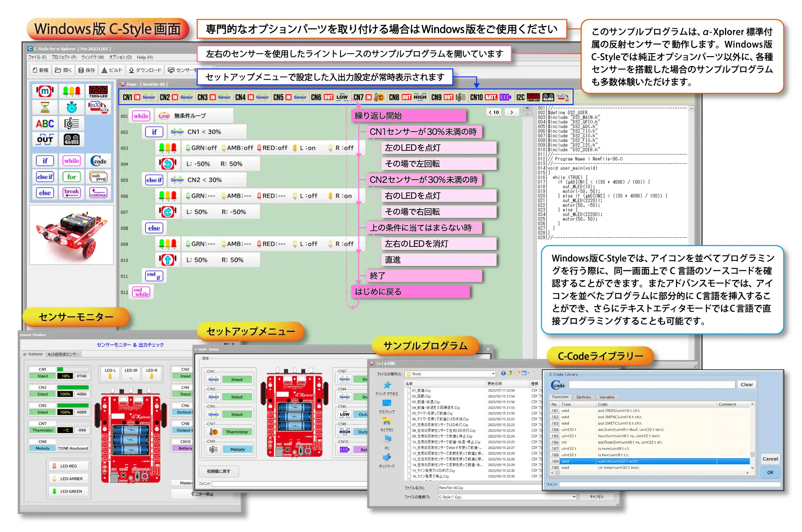
Task: Click the New folder icon in the file dialog
Action: (x=517, y=373)
